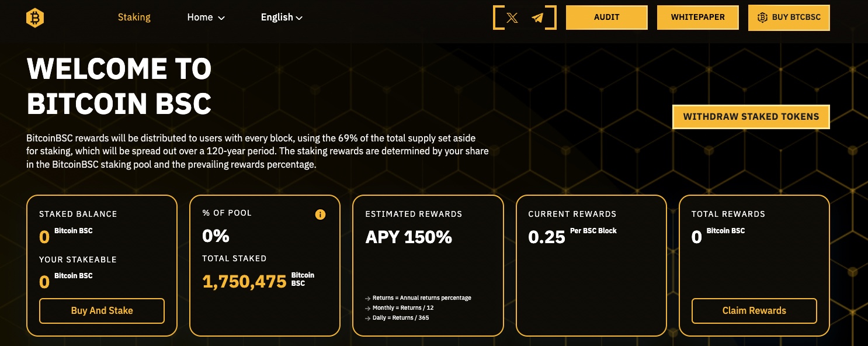
Task: Click the Welcome to Bitcoin BSC heading
Action: (119, 87)
